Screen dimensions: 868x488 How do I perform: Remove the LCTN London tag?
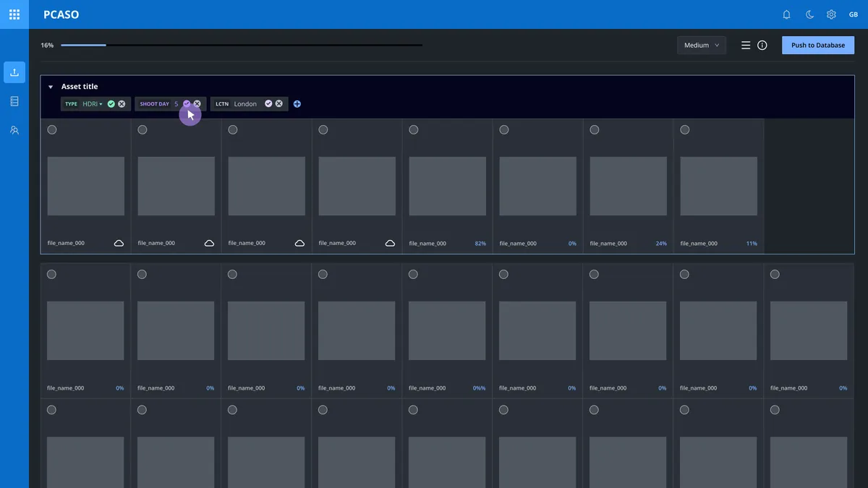(x=278, y=104)
